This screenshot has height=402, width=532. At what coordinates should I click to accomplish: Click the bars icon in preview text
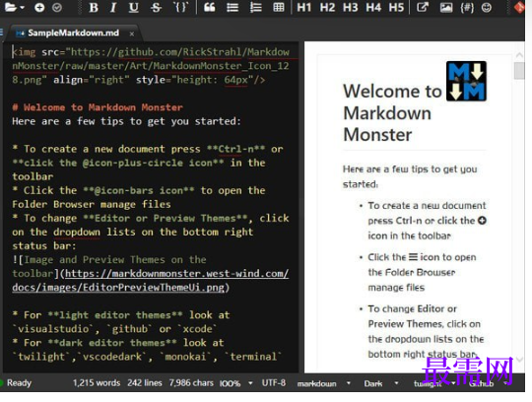coord(413,257)
